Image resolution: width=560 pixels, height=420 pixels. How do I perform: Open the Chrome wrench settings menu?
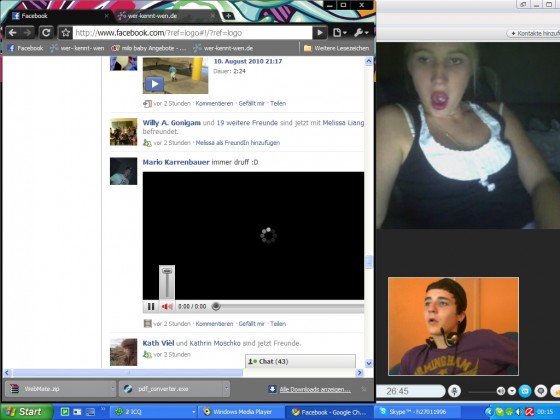click(x=361, y=33)
